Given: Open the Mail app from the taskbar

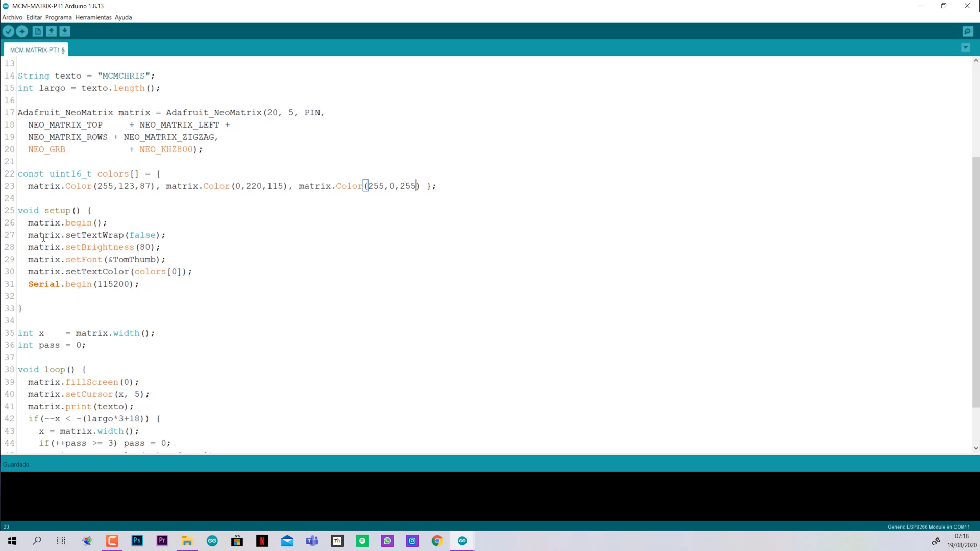Looking at the screenshot, I should click(x=287, y=541).
